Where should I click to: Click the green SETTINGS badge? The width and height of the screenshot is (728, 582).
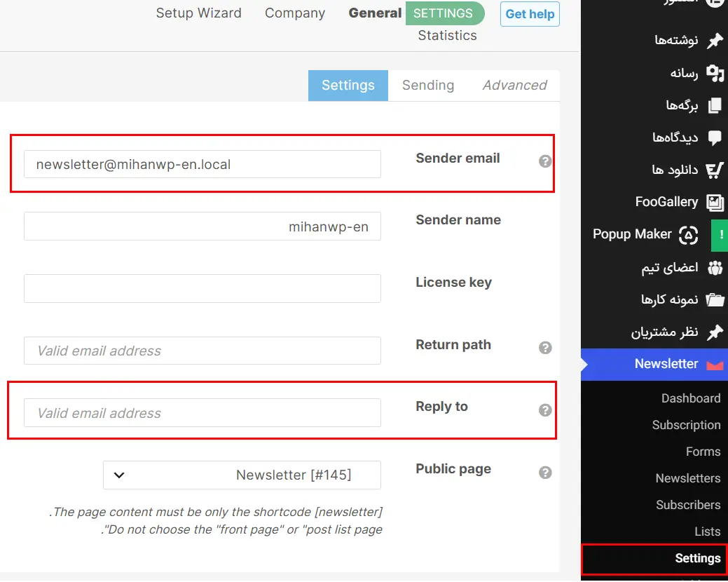[445, 13]
